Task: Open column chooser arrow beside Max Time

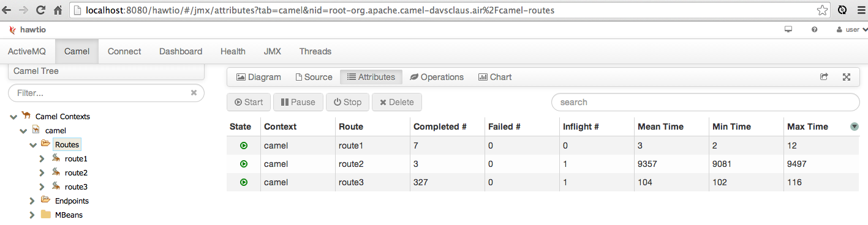Action: [x=854, y=127]
